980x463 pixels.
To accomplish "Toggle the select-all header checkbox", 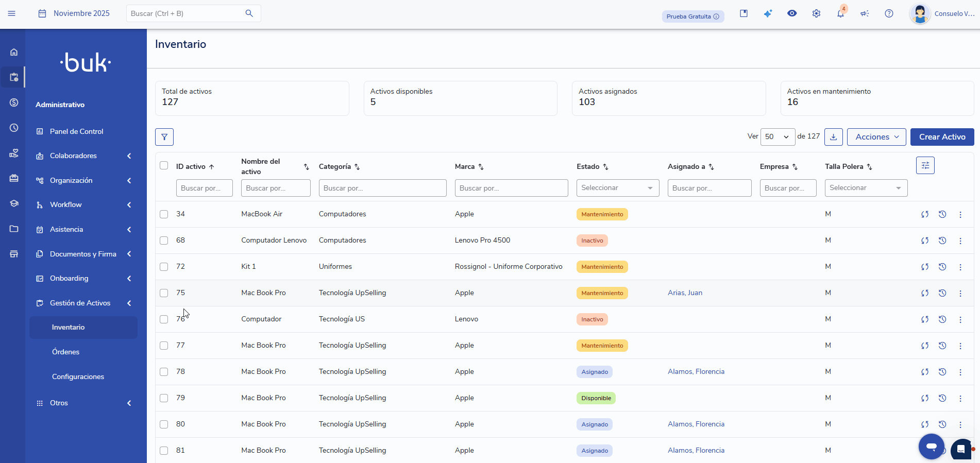I will 164,165.
